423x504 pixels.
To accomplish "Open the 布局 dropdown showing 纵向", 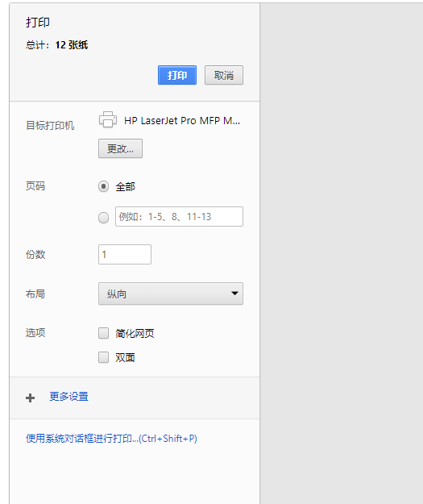I will click(171, 294).
